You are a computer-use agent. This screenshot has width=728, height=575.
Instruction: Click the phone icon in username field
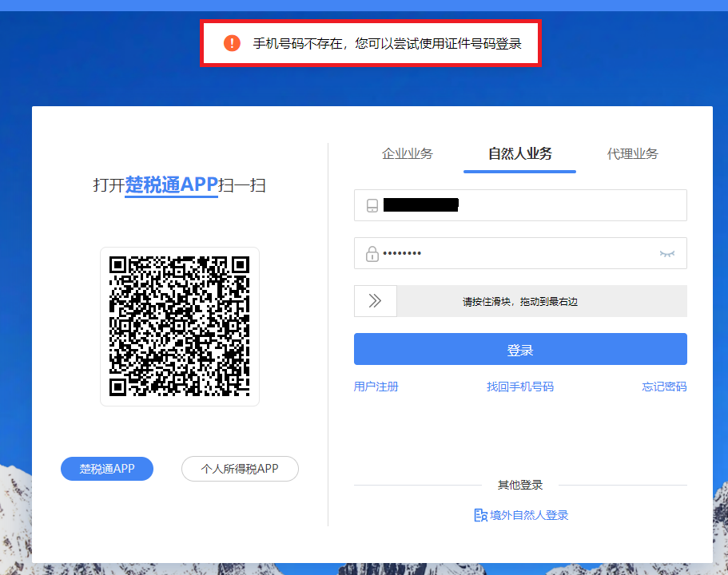[x=372, y=205]
